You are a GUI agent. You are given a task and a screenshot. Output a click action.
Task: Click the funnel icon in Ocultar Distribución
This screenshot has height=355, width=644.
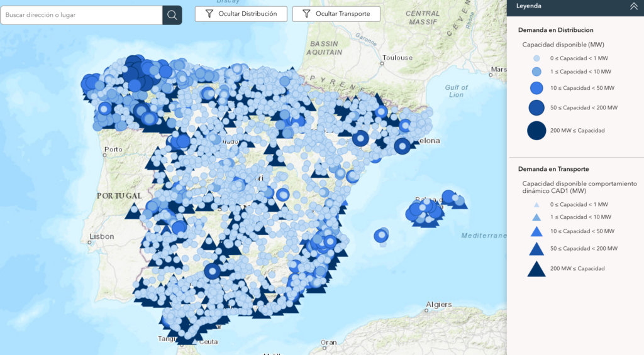[x=209, y=14]
